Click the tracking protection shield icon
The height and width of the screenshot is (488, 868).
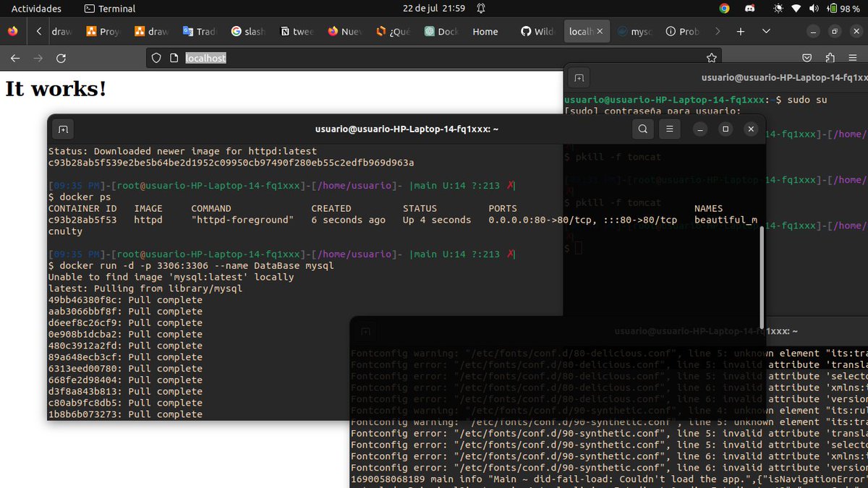156,58
